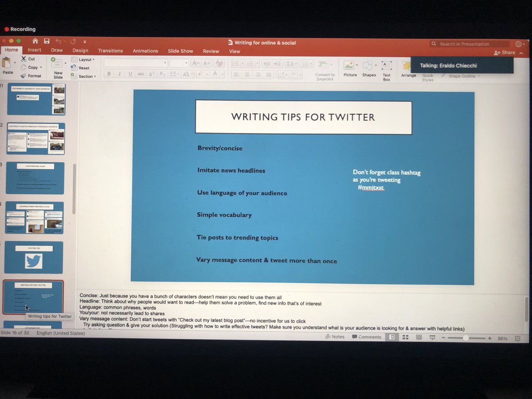Switch to the Design tab
Viewport: 532px width, 399px height.
coord(80,51)
